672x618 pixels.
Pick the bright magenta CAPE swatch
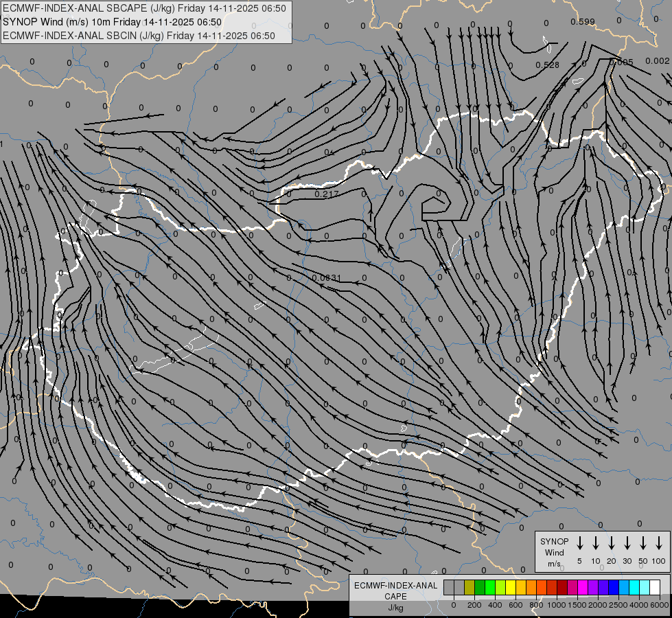tap(583, 587)
